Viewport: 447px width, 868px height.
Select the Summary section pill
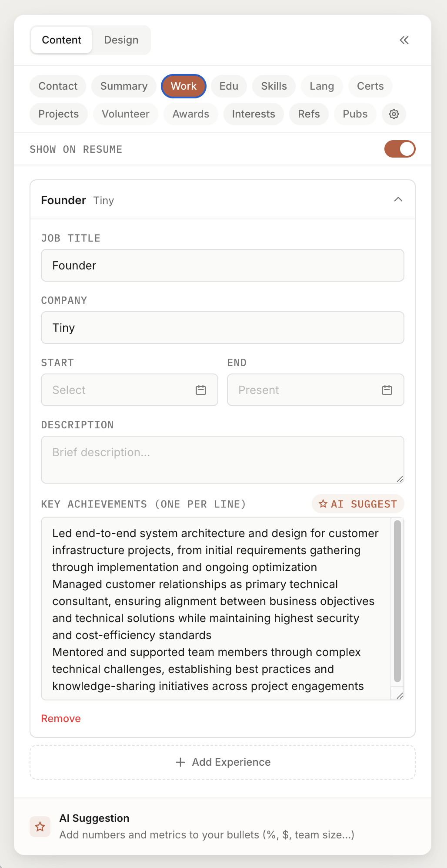[124, 86]
